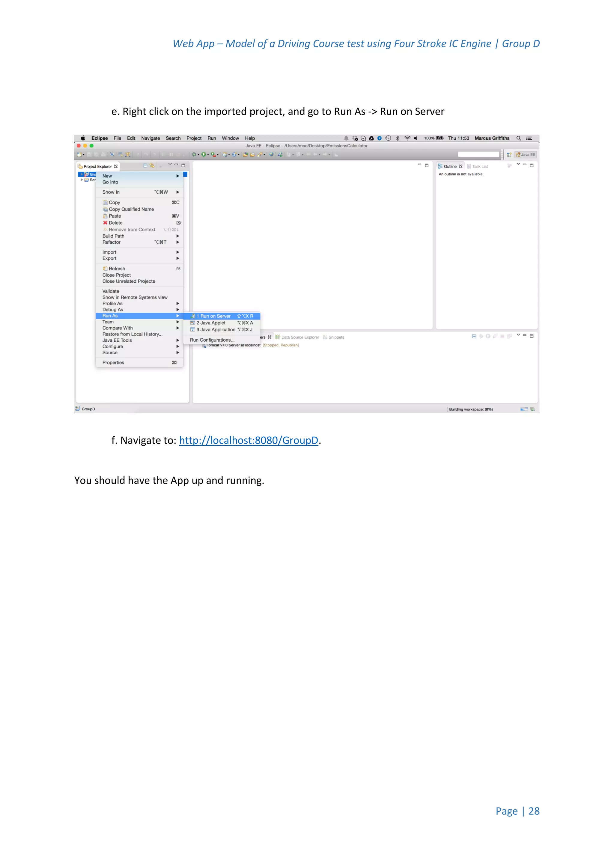The width and height of the screenshot is (614, 868).
Task: Select the Project Explorer tab
Action: [x=97, y=166]
